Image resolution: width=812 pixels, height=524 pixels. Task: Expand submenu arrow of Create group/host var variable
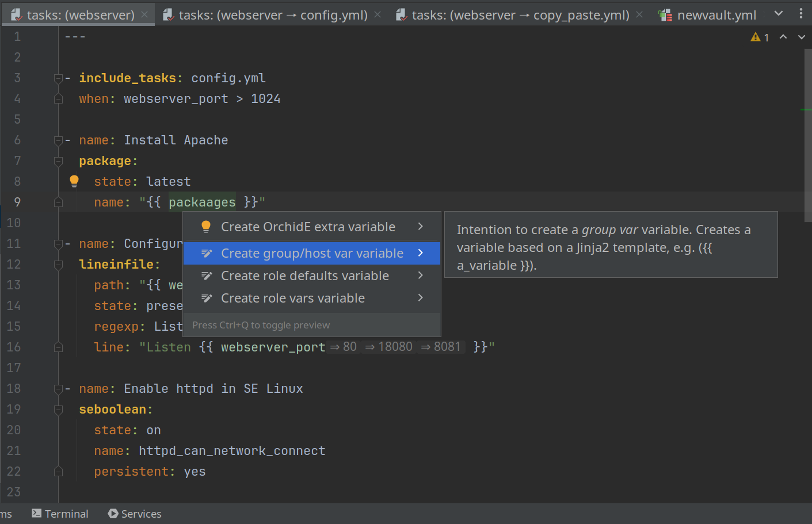tap(421, 253)
